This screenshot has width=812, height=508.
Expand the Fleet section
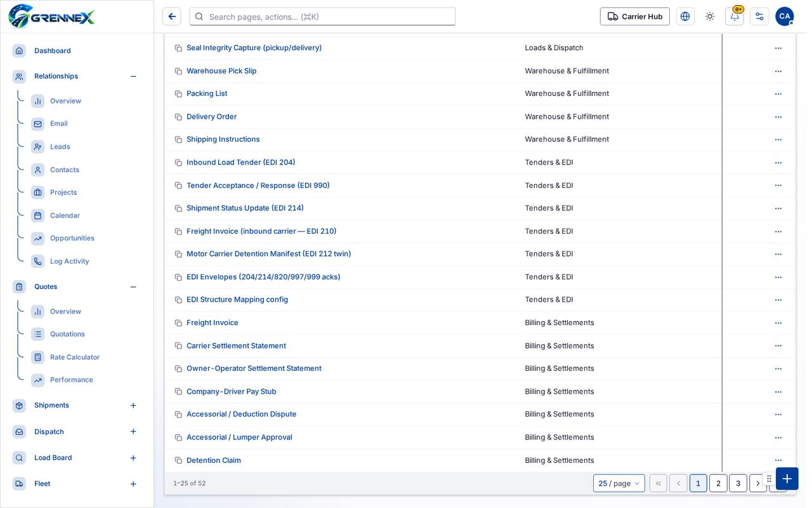pyautogui.click(x=133, y=484)
